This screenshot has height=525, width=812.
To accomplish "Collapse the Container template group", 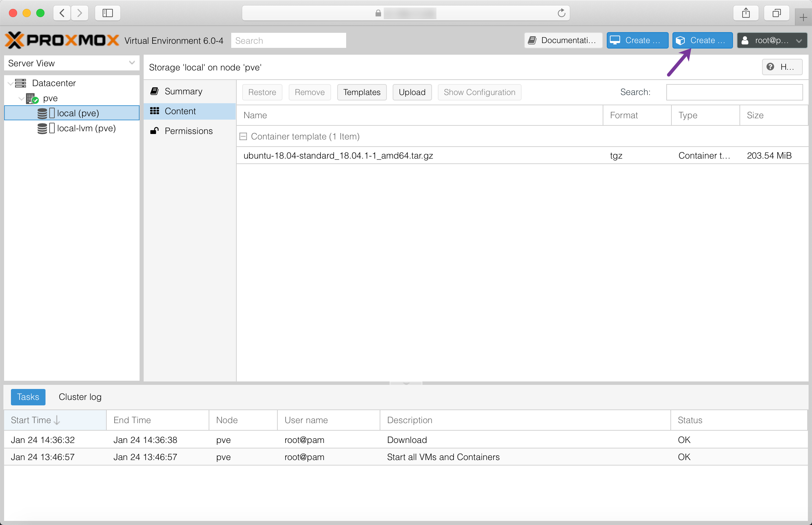I will tap(243, 136).
